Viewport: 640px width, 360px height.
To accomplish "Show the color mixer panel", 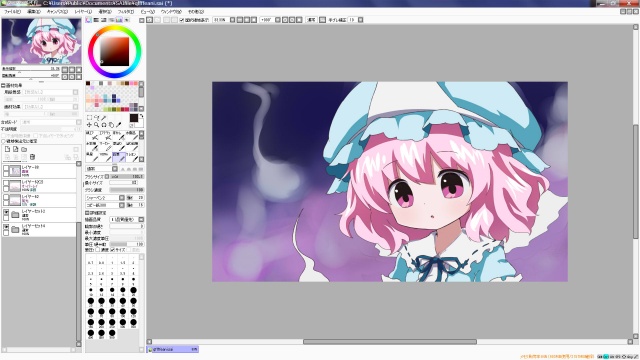I will (x=111, y=20).
